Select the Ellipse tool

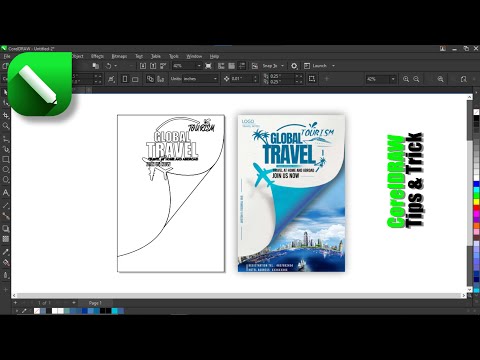(6, 169)
